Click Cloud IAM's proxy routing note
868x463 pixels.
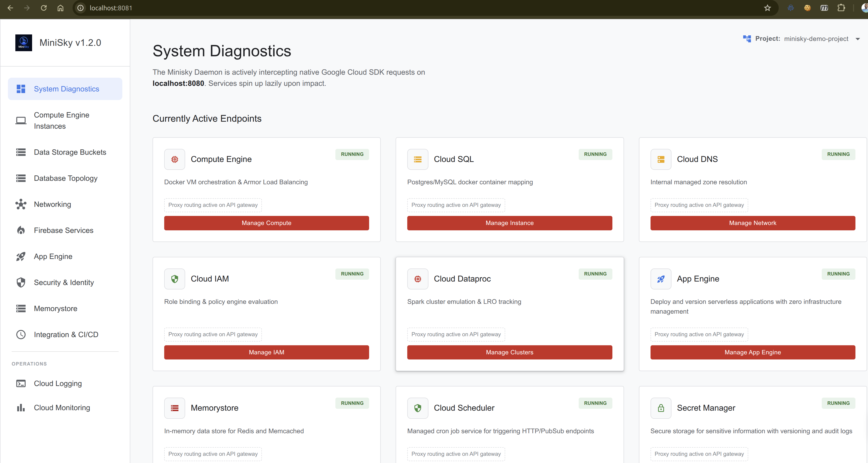213,335
